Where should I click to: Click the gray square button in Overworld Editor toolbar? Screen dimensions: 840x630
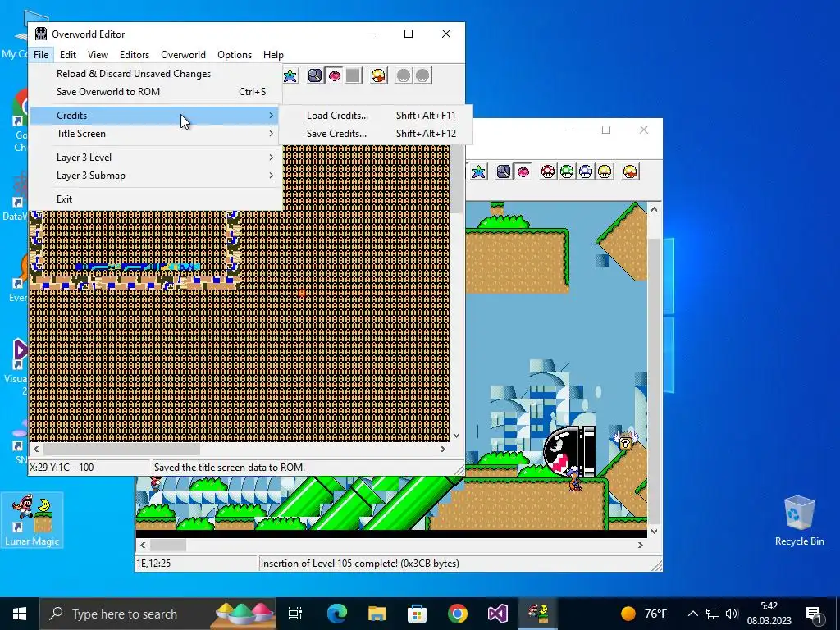tap(353, 75)
